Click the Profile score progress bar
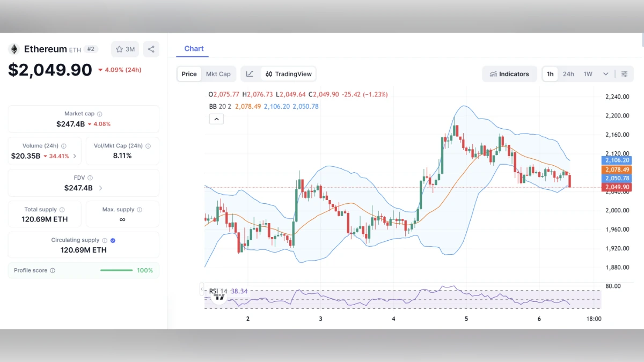Viewport: 644px width, 362px height. (116, 270)
